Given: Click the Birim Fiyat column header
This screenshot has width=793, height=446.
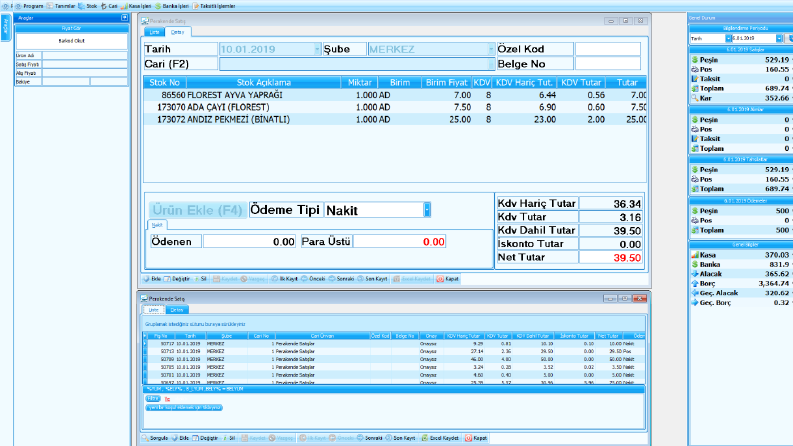Looking at the screenshot, I should 446,82.
